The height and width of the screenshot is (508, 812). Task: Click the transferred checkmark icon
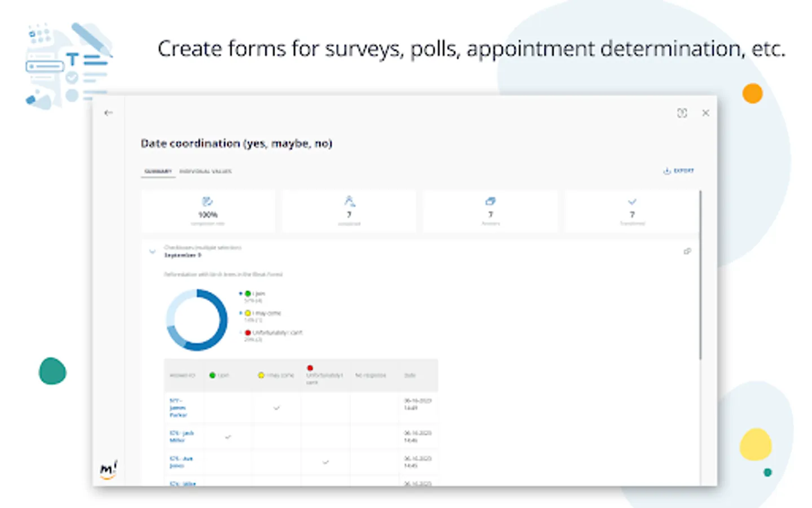[632, 202]
